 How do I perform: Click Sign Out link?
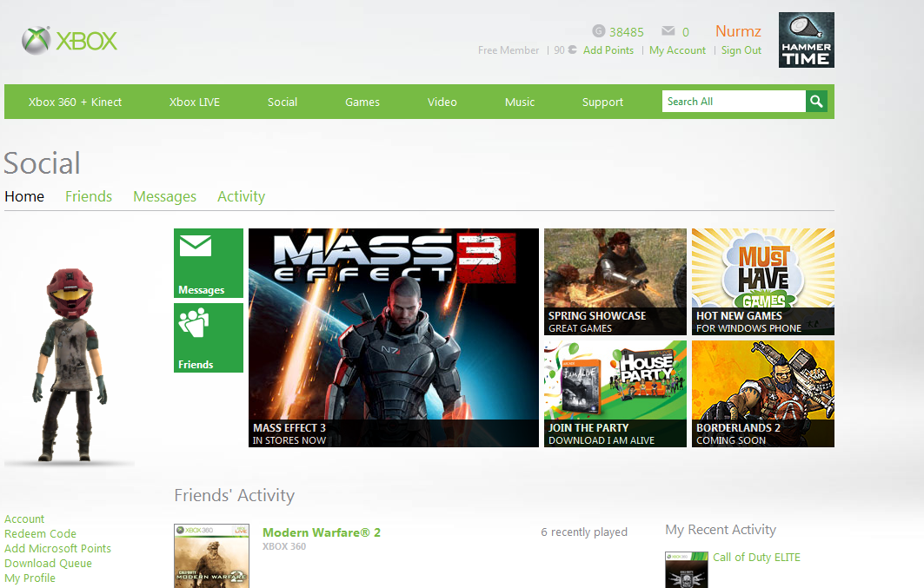click(x=741, y=50)
